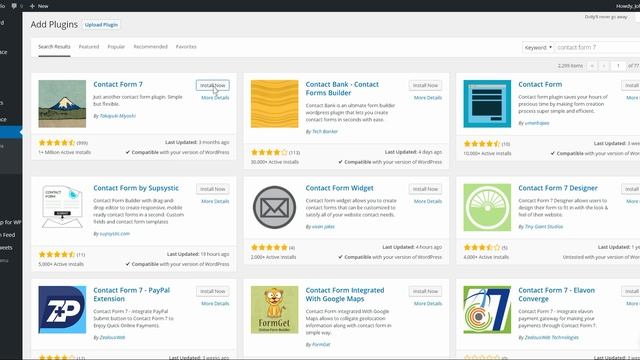640x360 pixels.
Task: Click the plugin search field containing contact form 7
Action: coord(598,47)
